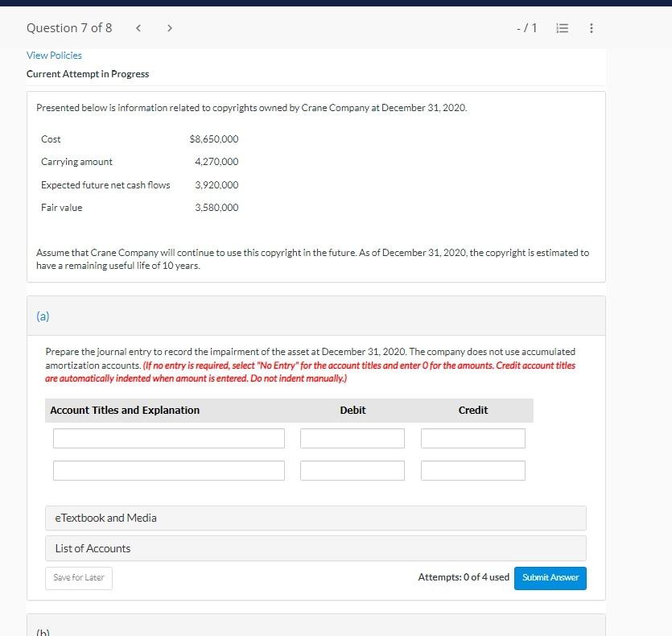Click the -/1 score indicator
This screenshot has height=636, width=672.
526,27
